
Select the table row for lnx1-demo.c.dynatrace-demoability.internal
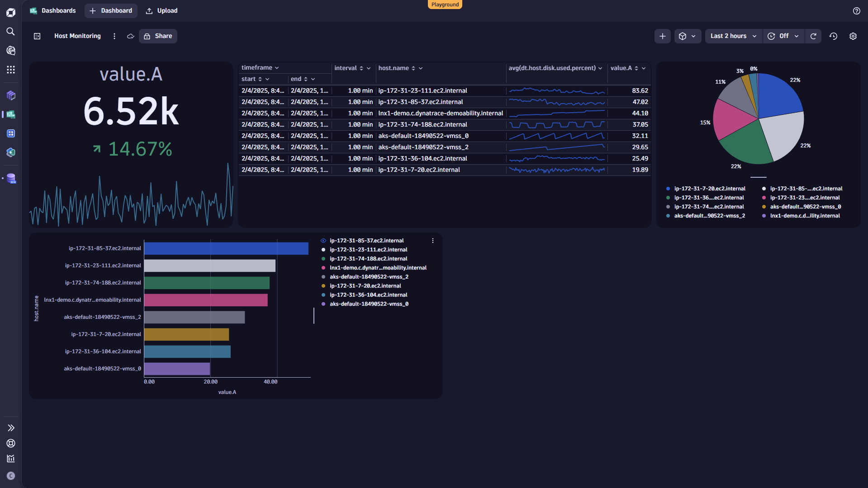pyautogui.click(x=440, y=113)
